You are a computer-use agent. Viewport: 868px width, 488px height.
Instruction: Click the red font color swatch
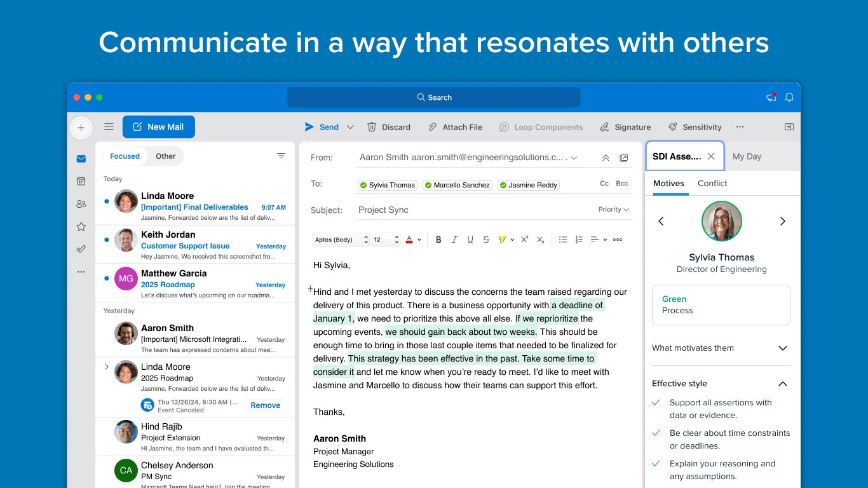(x=409, y=240)
